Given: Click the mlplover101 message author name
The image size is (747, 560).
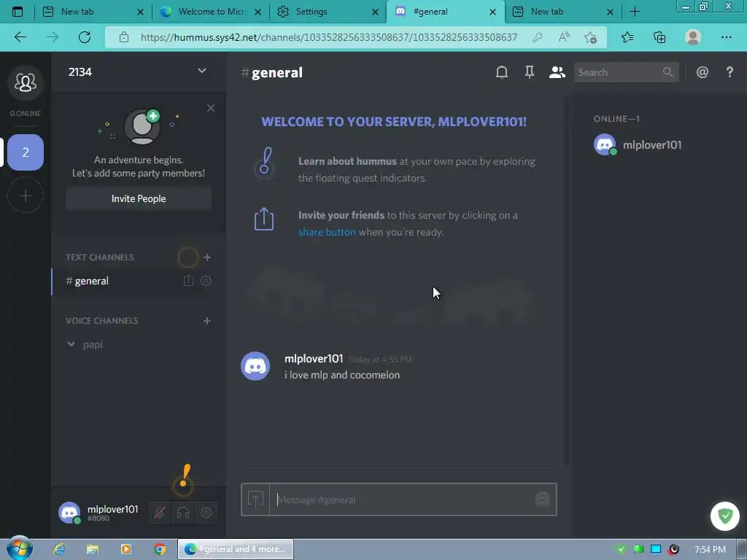Looking at the screenshot, I should [314, 359].
